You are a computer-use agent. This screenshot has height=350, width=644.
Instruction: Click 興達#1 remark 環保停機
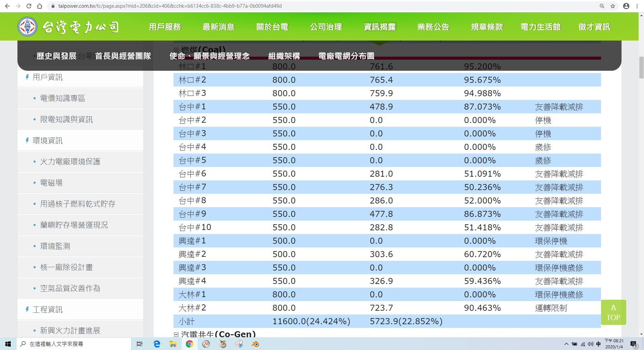(x=551, y=241)
